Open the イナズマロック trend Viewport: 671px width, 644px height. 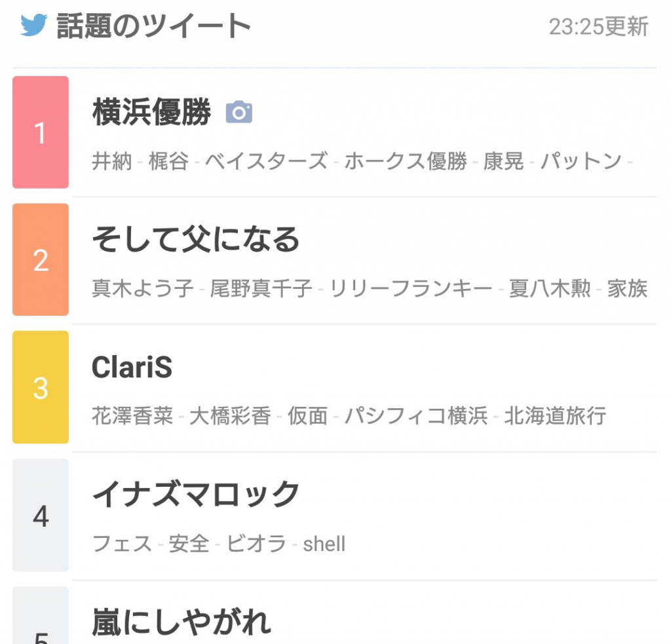195,495
